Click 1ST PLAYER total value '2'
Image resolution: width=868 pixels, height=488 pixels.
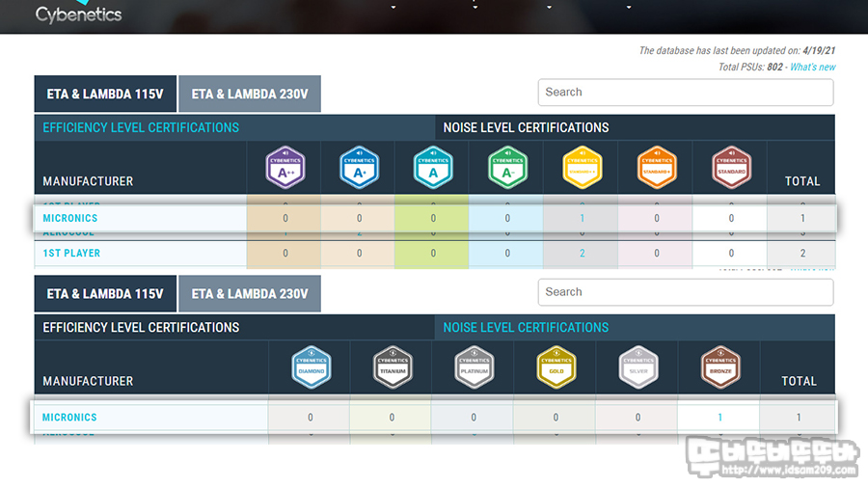coord(802,254)
